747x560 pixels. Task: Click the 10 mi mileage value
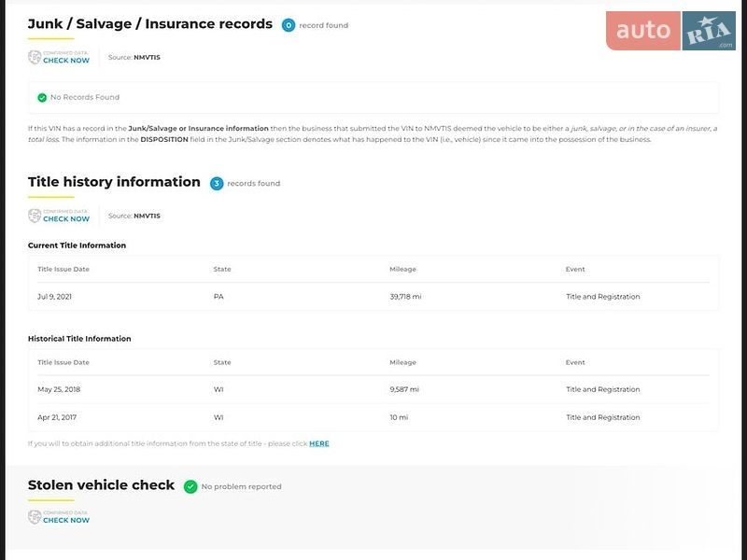coord(399,417)
